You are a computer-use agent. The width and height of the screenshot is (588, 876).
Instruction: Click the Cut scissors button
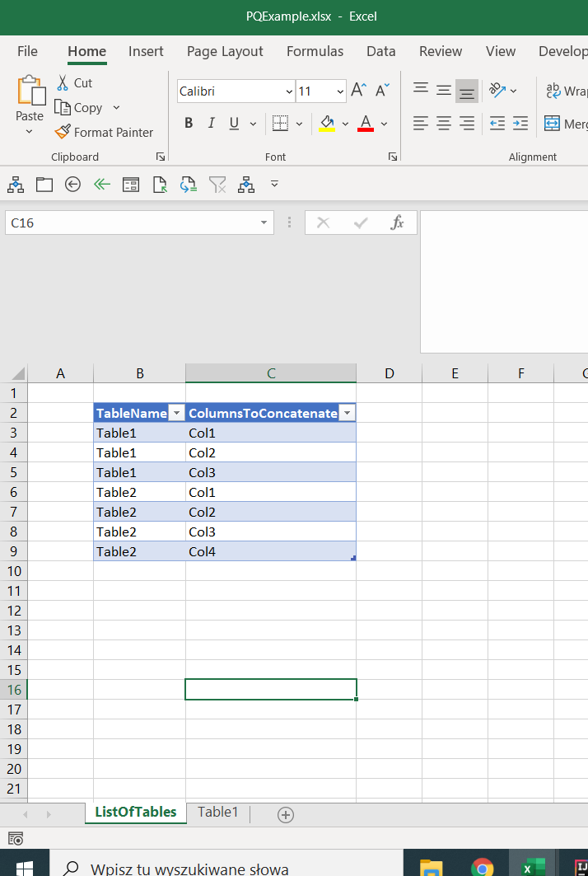74,82
